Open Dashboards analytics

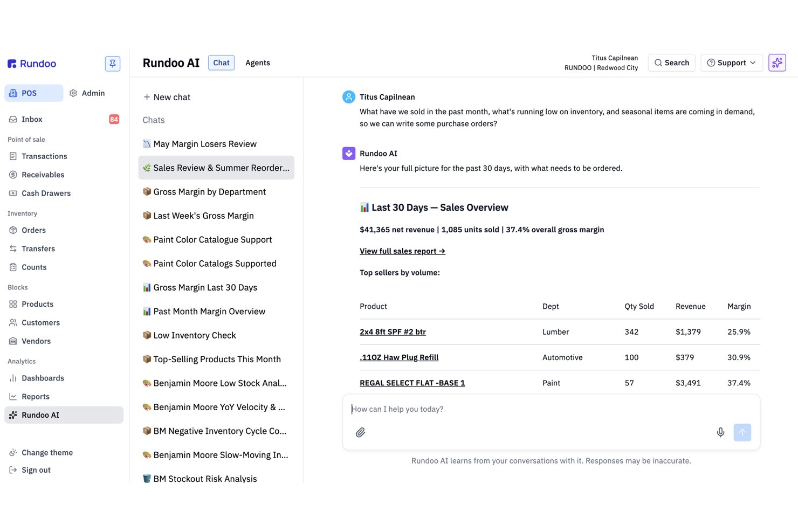(x=64, y=378)
